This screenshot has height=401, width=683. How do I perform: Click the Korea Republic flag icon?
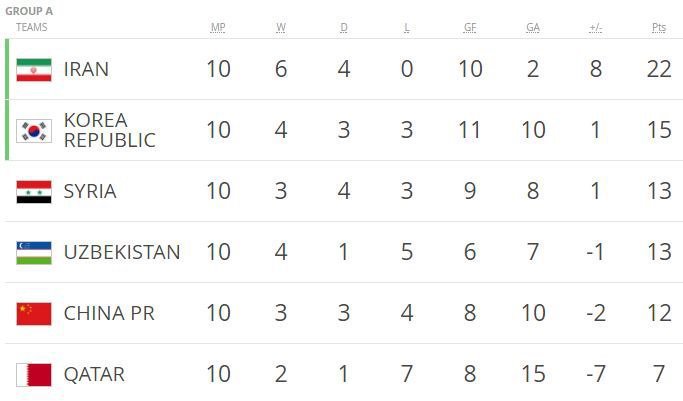[33, 130]
